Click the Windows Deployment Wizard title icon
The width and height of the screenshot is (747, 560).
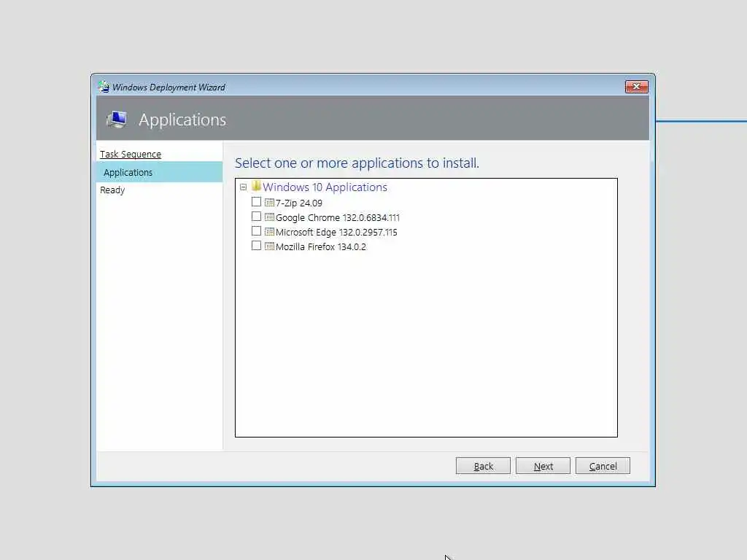tap(104, 87)
